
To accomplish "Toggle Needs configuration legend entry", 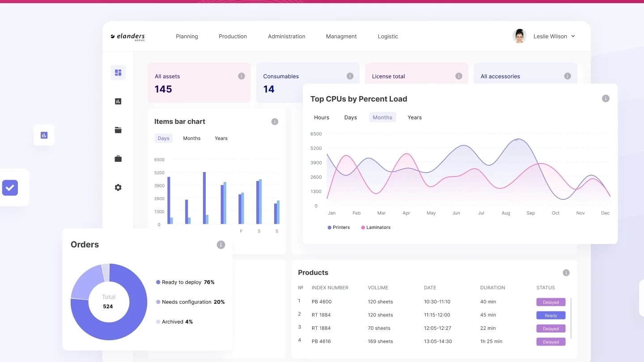I will pos(190,302).
